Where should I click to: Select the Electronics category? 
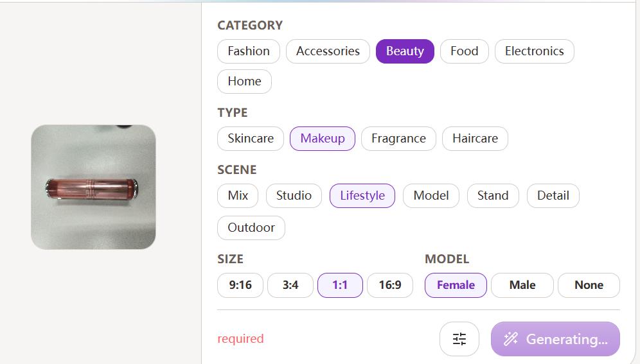[534, 51]
